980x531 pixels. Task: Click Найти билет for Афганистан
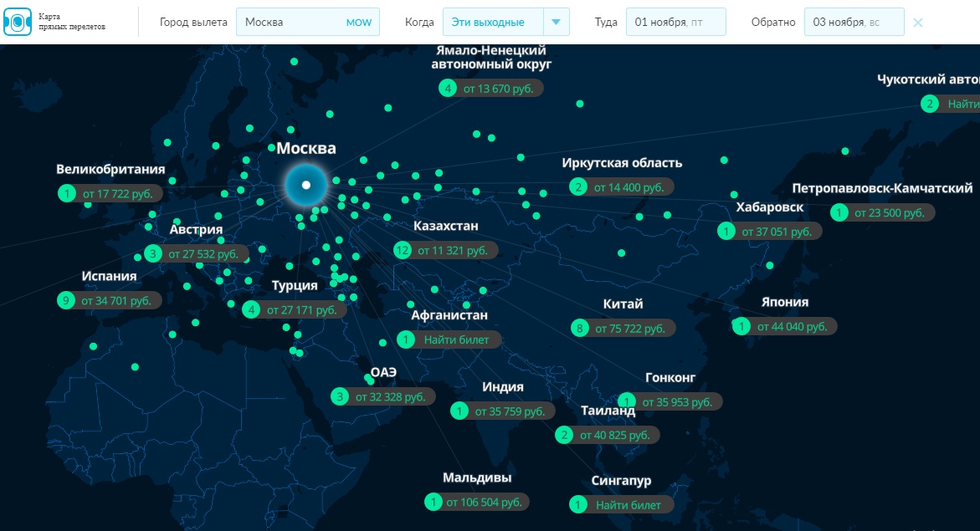coord(460,340)
